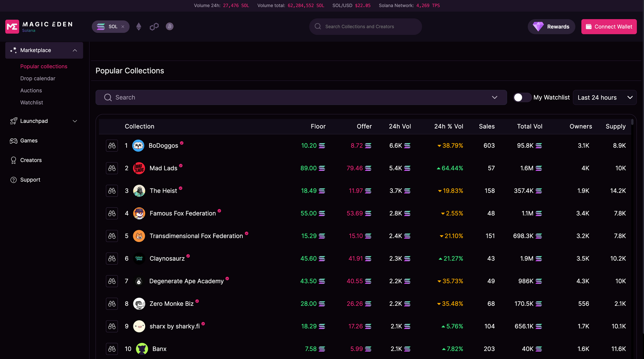
Task: Open the collection Search dropdown arrow
Action: 495,97
